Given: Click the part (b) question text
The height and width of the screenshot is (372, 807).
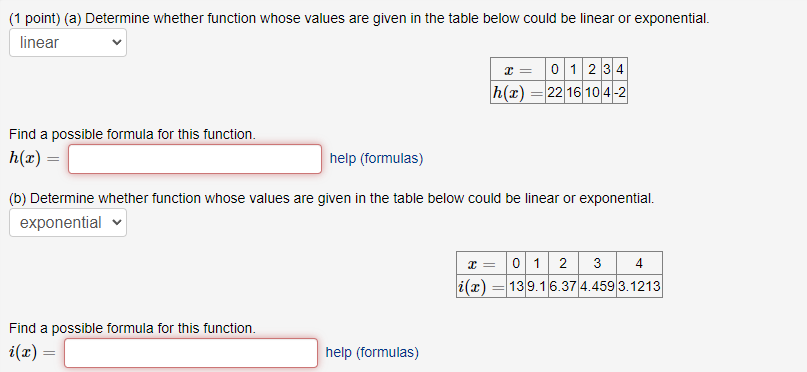Looking at the screenshot, I should pyautogui.click(x=332, y=199).
